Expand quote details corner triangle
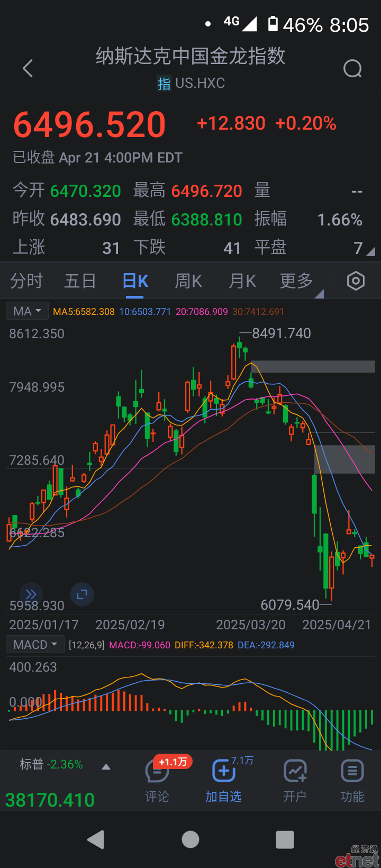Screen dimensions: 381x868 (370, 251)
